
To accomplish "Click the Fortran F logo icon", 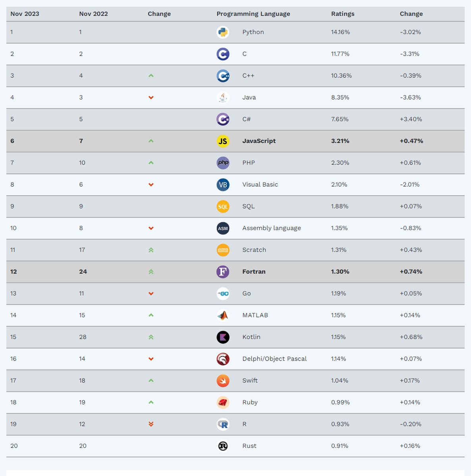I will tap(223, 272).
